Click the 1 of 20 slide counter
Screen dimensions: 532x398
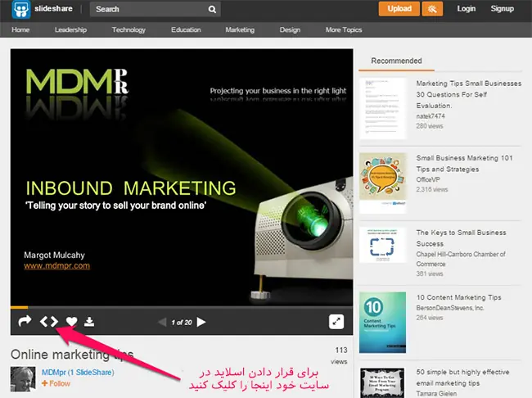click(x=182, y=323)
